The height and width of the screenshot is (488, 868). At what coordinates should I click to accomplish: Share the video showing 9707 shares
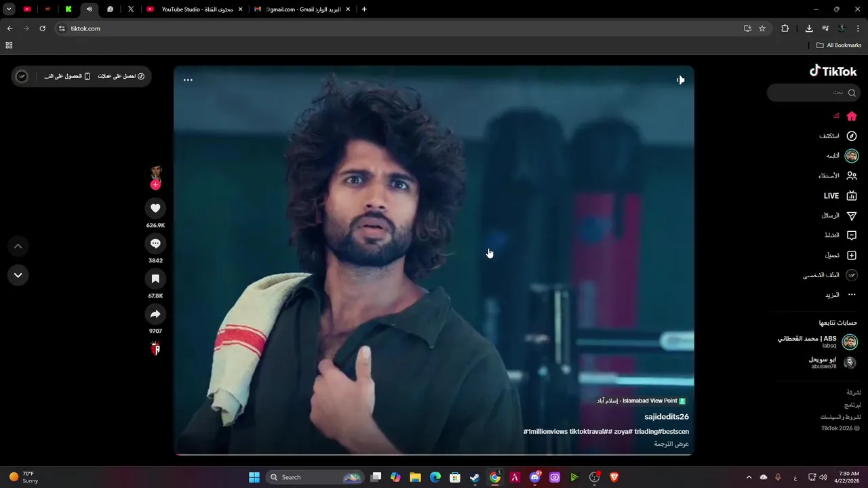click(155, 314)
